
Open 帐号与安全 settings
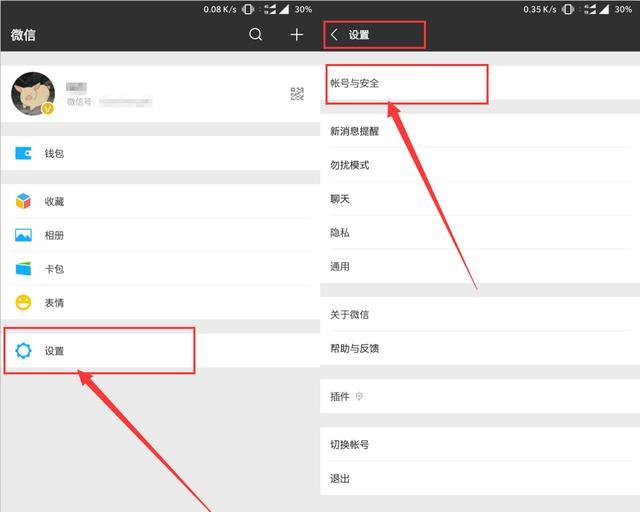coord(480,83)
